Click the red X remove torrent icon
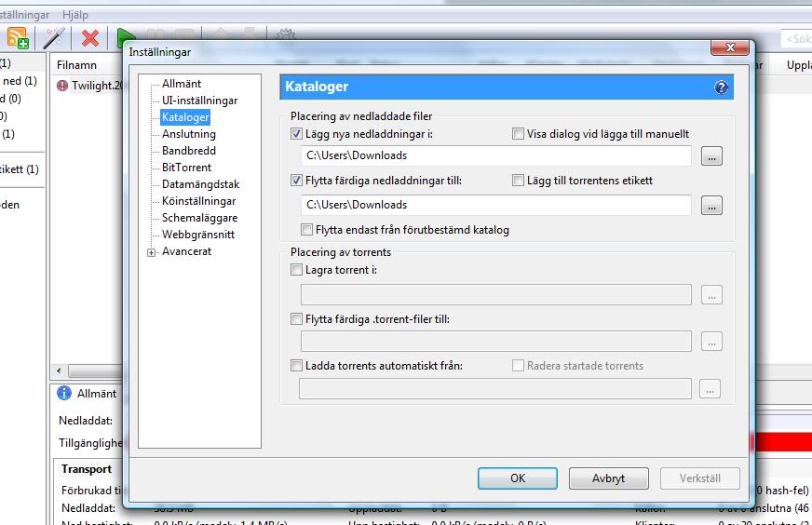This screenshot has width=812, height=525. tap(90, 38)
